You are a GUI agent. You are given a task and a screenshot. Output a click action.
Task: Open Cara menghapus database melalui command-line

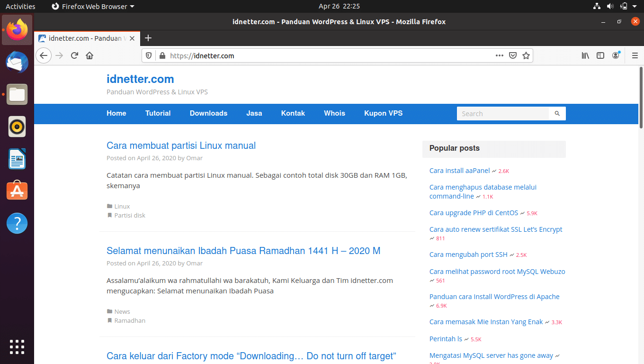pos(483,191)
